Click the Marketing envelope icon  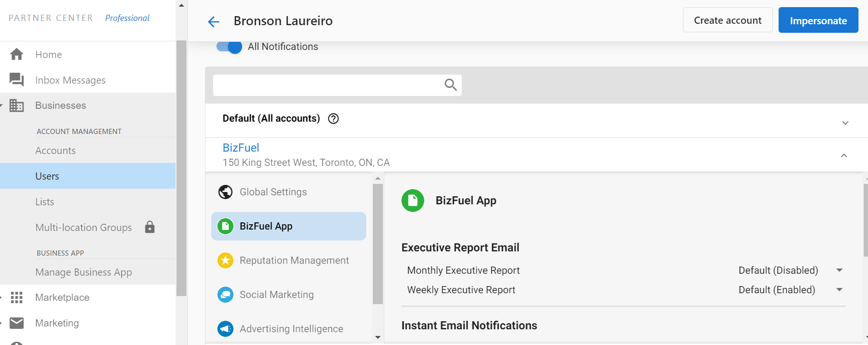click(17, 323)
